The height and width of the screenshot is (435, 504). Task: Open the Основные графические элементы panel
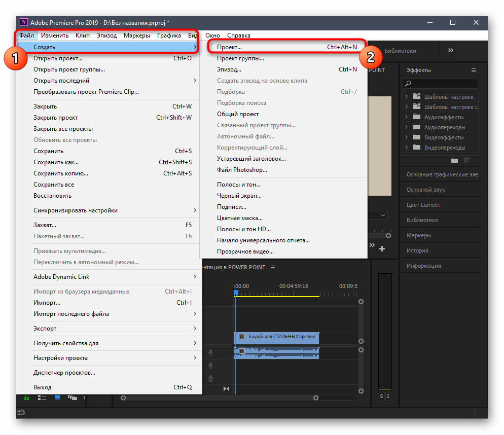tap(442, 174)
